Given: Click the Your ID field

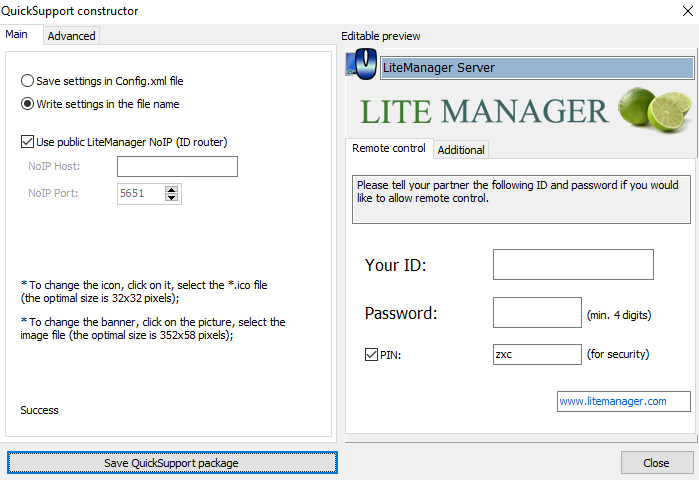Looking at the screenshot, I should pos(573,265).
